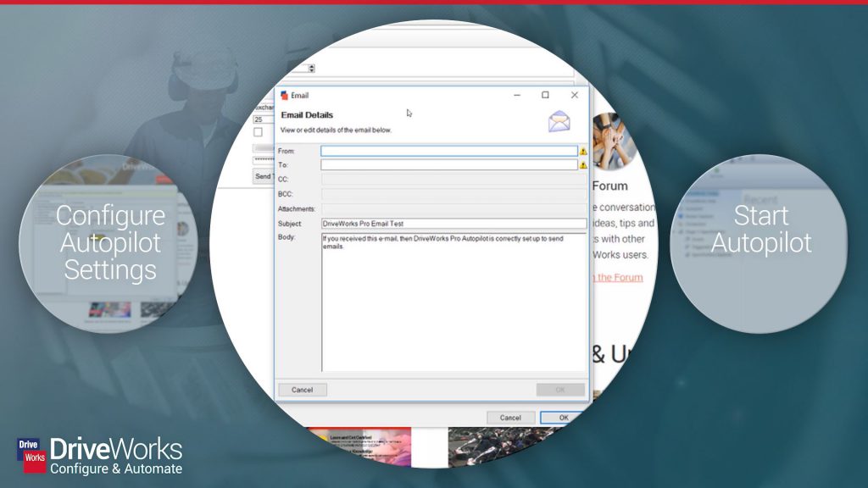
Task: Click the port number spinner arrows
Action: pyautogui.click(x=312, y=68)
